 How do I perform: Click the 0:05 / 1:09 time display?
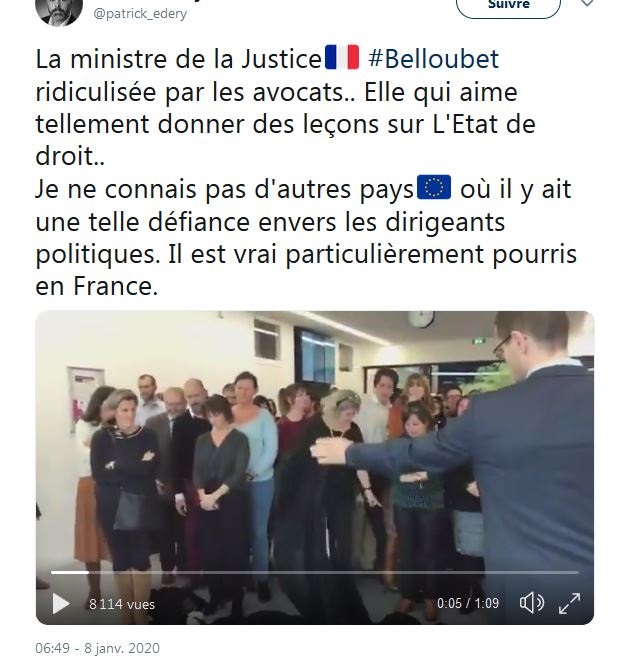point(467,603)
